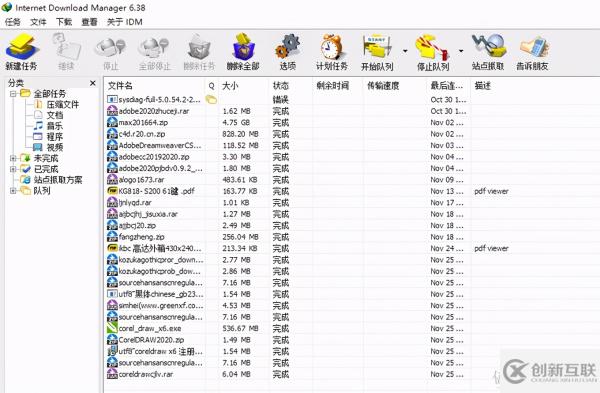Select file c4d.r20.cn.zip
The image size is (600, 393).
[142, 134]
